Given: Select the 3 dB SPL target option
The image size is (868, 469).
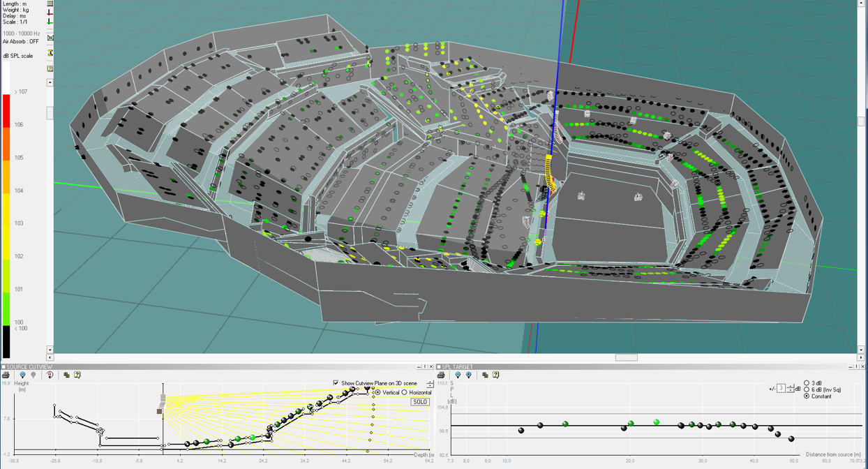Looking at the screenshot, I should [807, 383].
